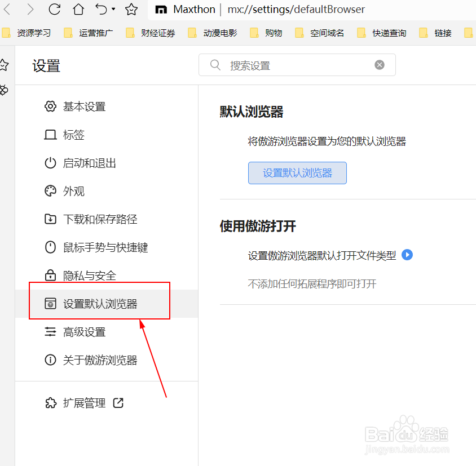The image size is (476, 466).
Task: Click the Maxthon logo in address bar
Action: tap(161, 10)
